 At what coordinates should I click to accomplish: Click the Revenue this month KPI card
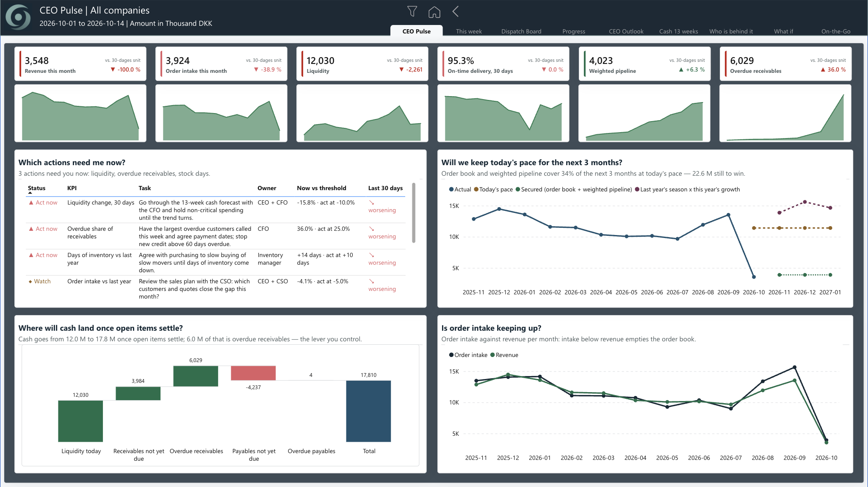pyautogui.click(x=80, y=64)
